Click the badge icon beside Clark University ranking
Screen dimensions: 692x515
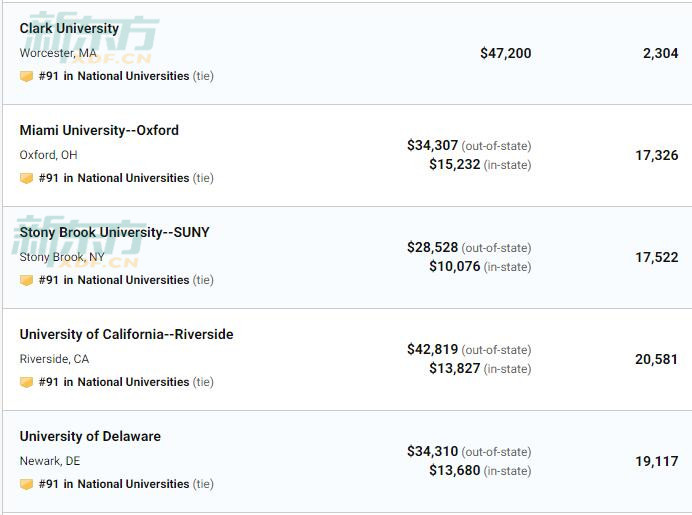point(26,76)
